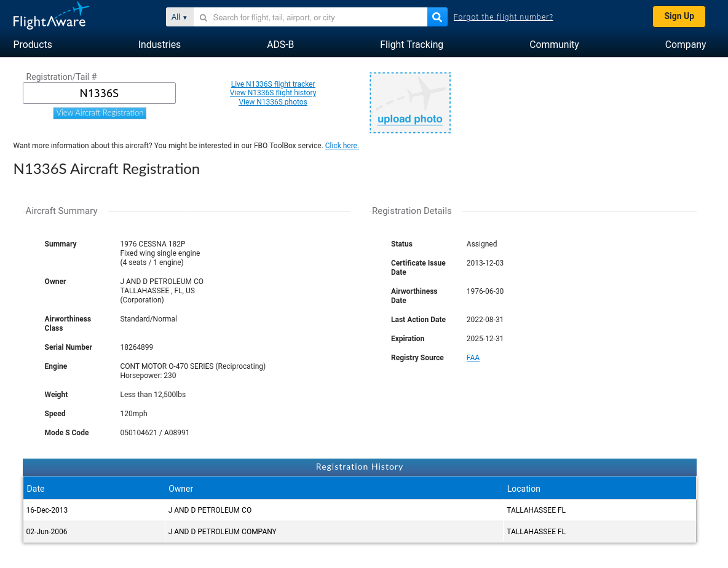728x568 pixels.
Task: Select the CONT MOTOR O-470 SERIES engine text
Action: 192,366
